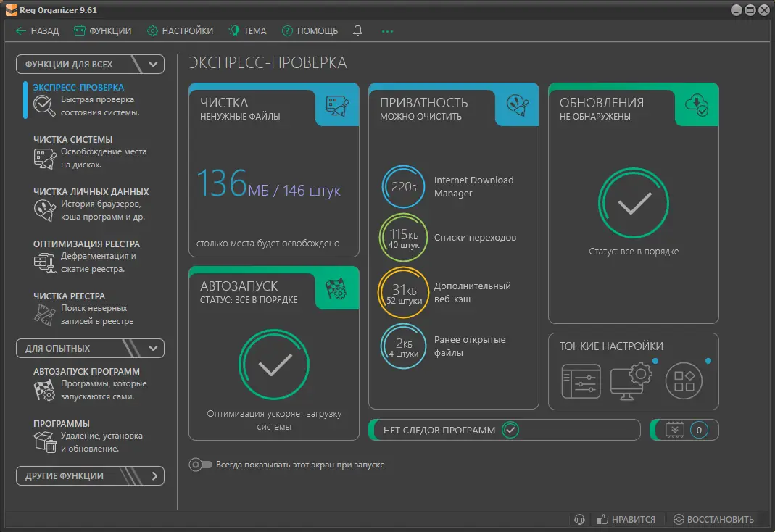775x532 pixels.
Task: Click the ТОНКИЕ НАСТРОЙКИ heading
Action: [x=611, y=346]
